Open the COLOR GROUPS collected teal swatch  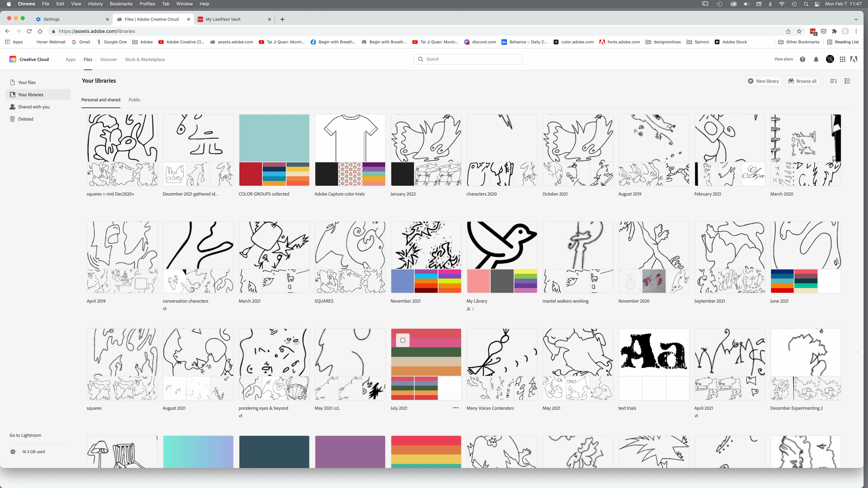coord(274,138)
